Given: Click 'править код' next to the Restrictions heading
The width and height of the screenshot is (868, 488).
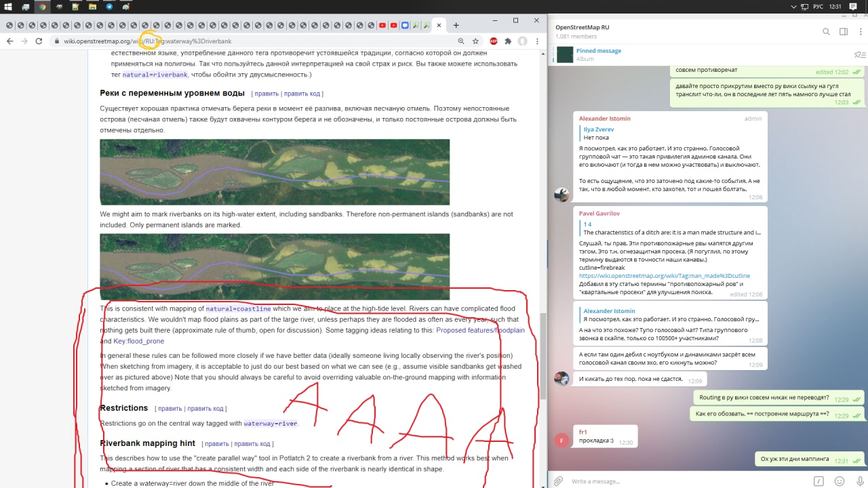Looking at the screenshot, I should click(x=205, y=409).
